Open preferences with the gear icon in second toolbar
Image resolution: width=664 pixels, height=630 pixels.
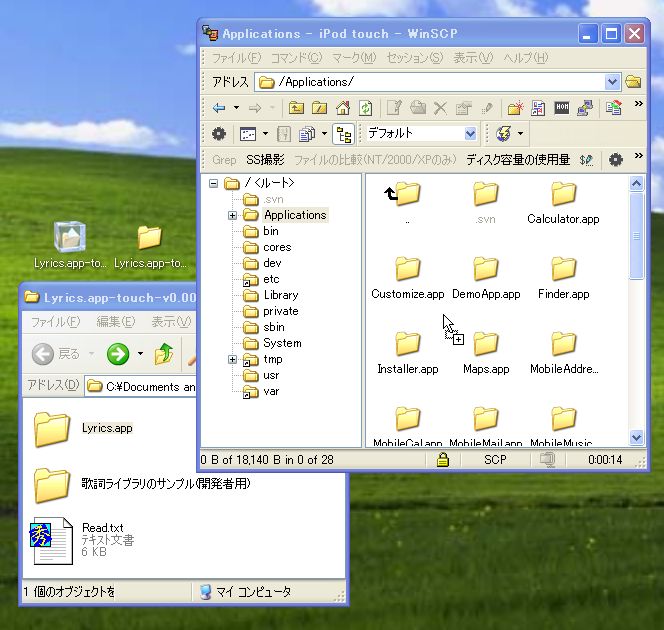coord(219,134)
